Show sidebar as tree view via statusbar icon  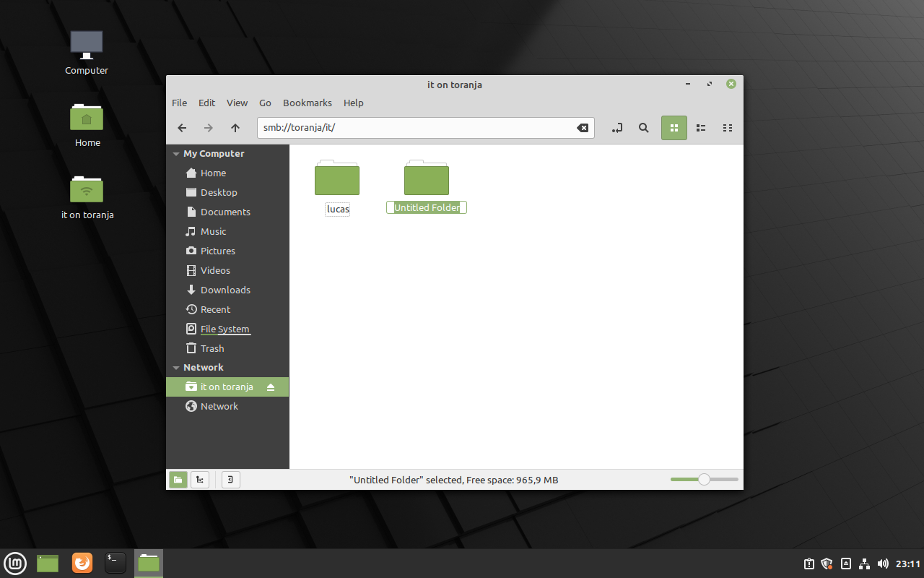(x=200, y=479)
